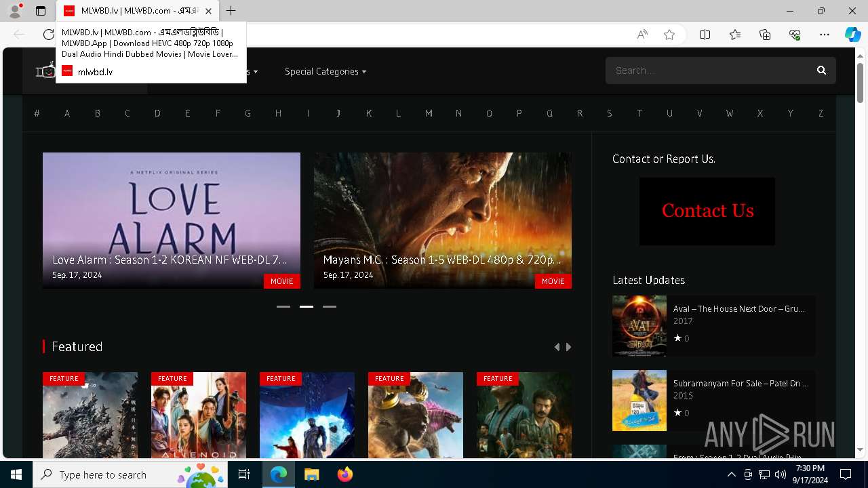Filter titles by letter C

tap(127, 113)
